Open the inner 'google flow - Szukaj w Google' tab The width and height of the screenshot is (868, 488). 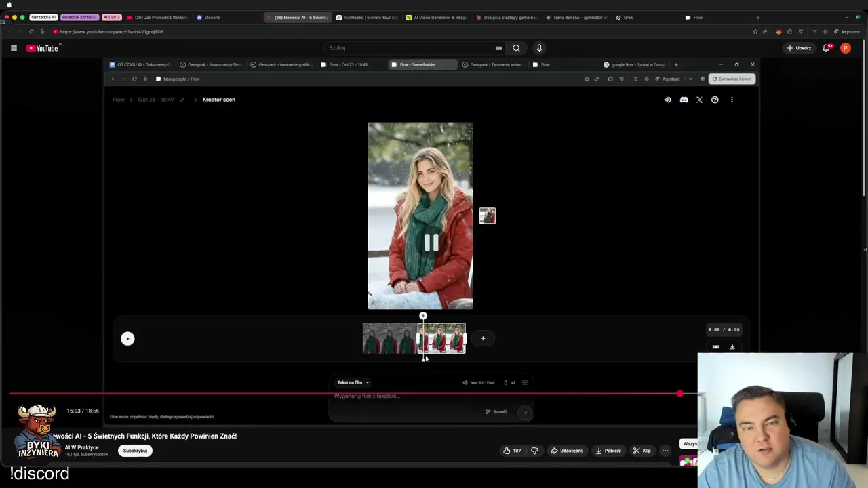click(x=633, y=64)
